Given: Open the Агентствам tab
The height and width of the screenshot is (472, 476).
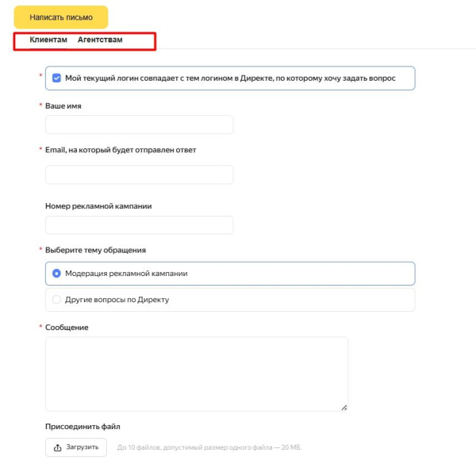Looking at the screenshot, I should pos(100,40).
